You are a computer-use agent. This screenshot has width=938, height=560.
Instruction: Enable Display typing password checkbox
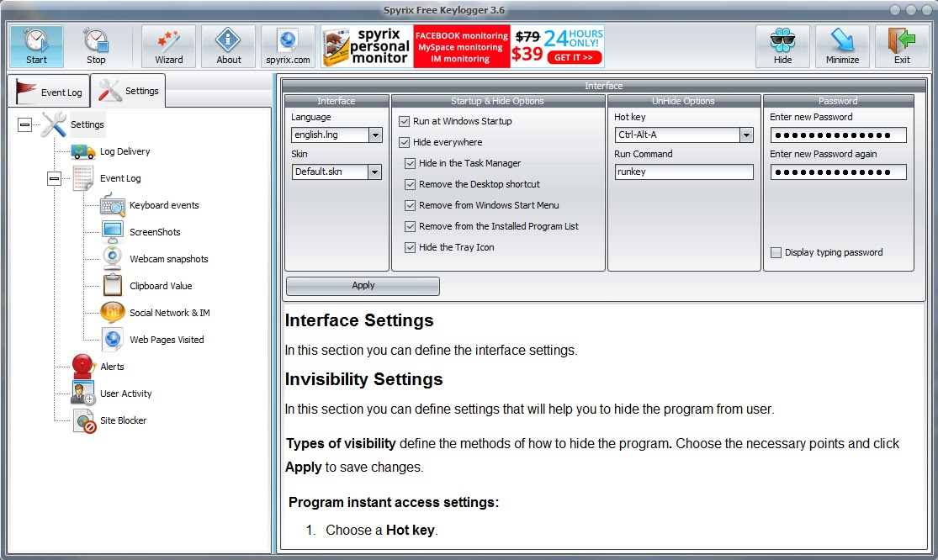click(x=776, y=252)
